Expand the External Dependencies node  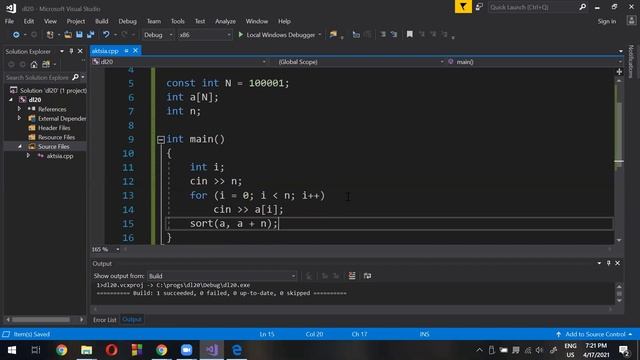tap(19, 118)
